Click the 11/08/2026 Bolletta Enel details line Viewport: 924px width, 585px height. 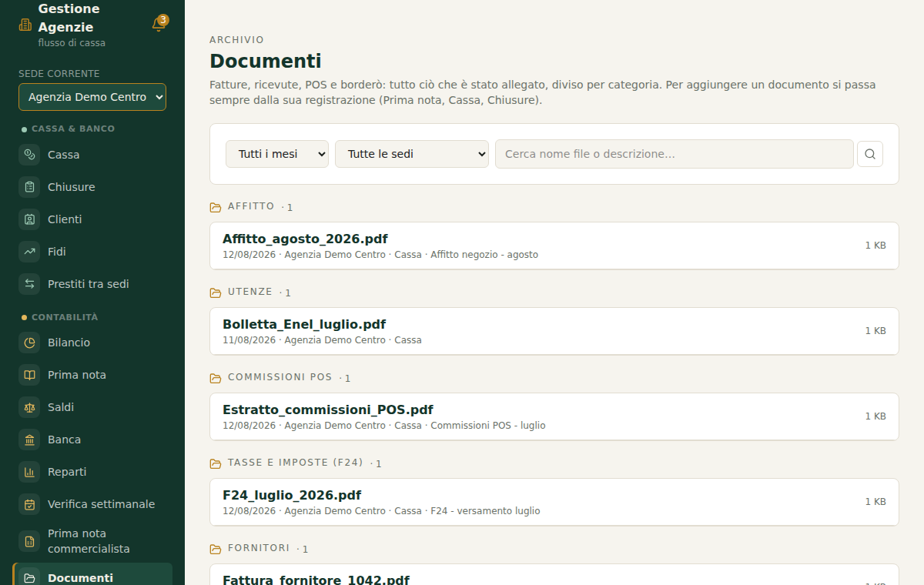point(322,340)
